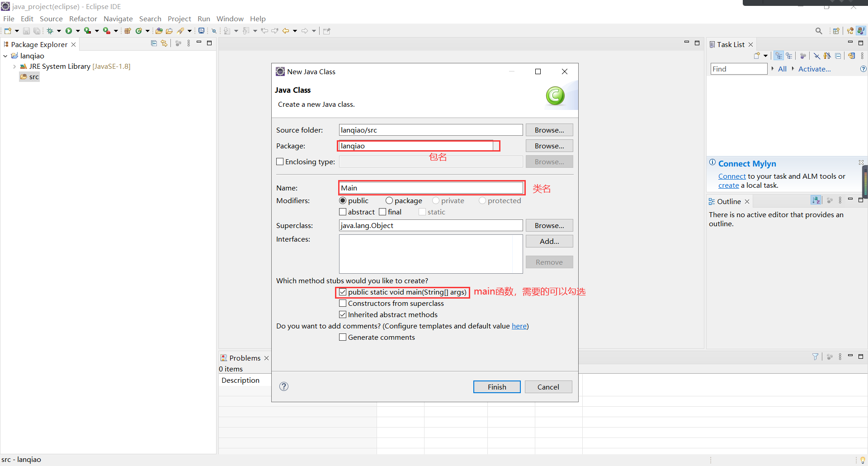
Task: Click the Sort icon in Outline
Action: (x=816, y=200)
